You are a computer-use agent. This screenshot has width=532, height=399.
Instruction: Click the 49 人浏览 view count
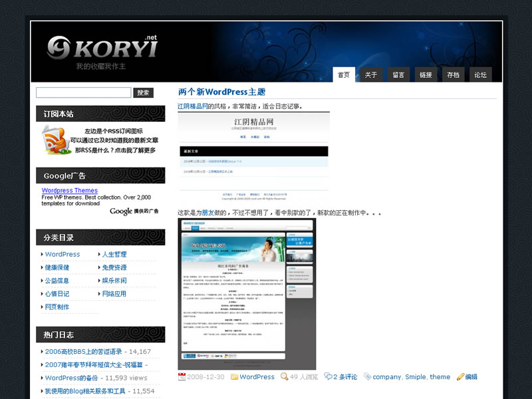click(304, 376)
